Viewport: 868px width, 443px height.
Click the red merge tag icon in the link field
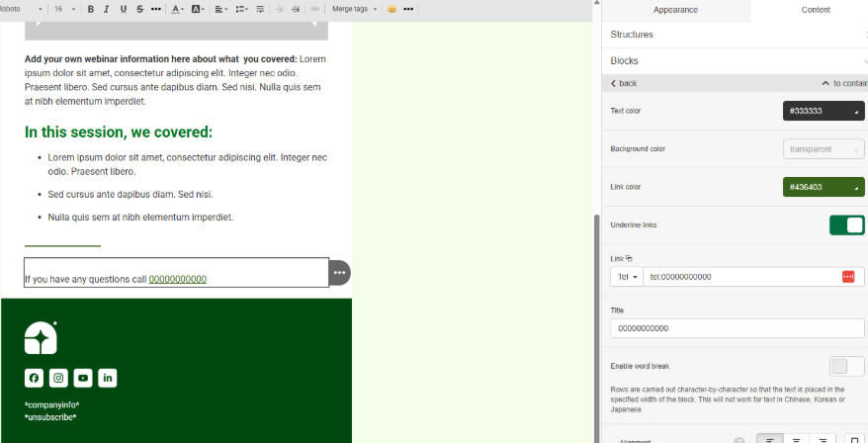pos(848,276)
